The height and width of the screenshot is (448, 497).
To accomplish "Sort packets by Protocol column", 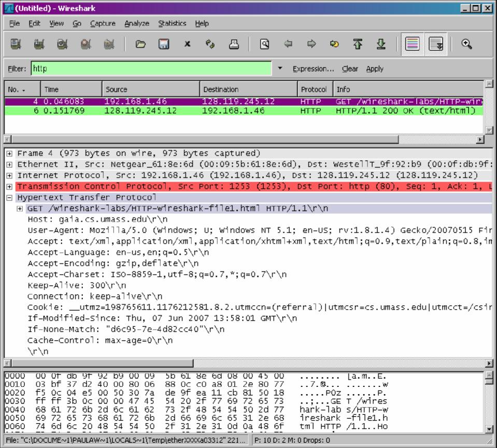I will (315, 90).
